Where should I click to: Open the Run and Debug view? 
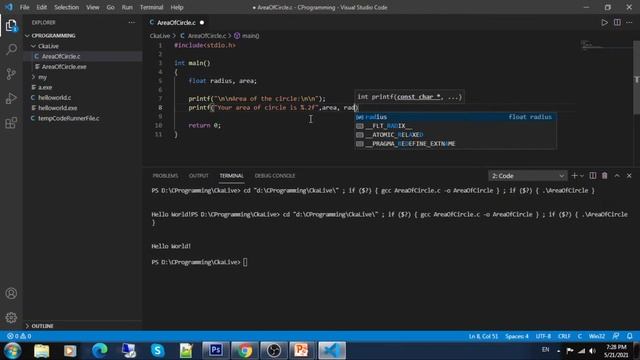(x=11, y=98)
